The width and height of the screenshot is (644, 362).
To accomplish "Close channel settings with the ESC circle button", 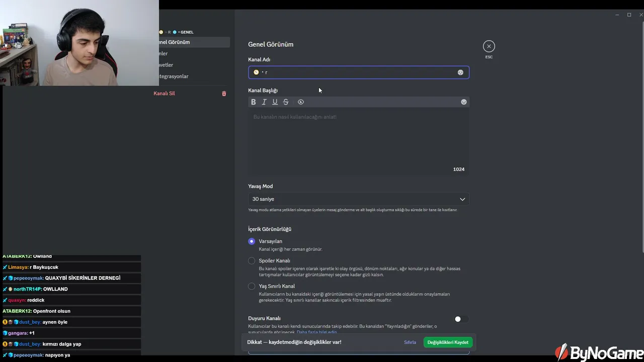I will [x=489, y=46].
